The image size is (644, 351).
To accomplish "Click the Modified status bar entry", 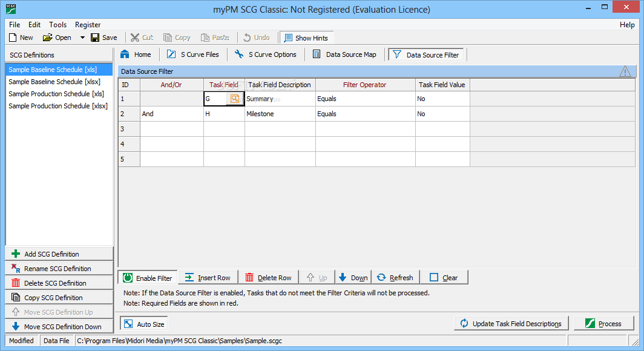I will point(22,341).
